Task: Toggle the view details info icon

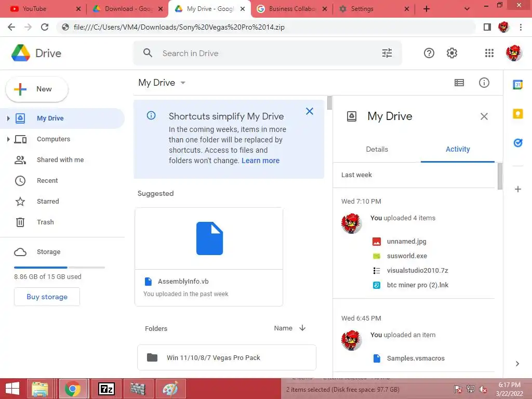Action: 484,83
